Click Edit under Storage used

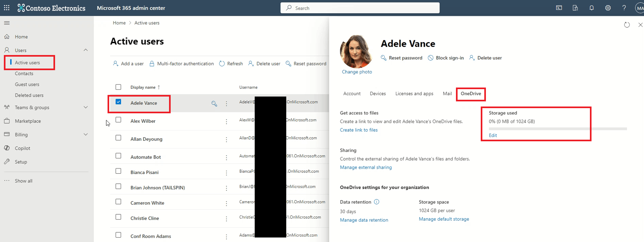click(x=493, y=135)
